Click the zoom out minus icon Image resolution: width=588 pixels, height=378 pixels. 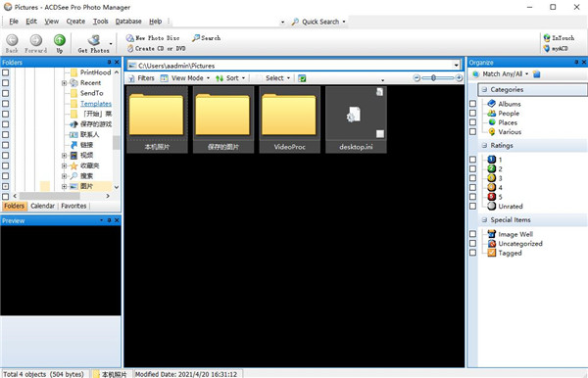[416, 78]
